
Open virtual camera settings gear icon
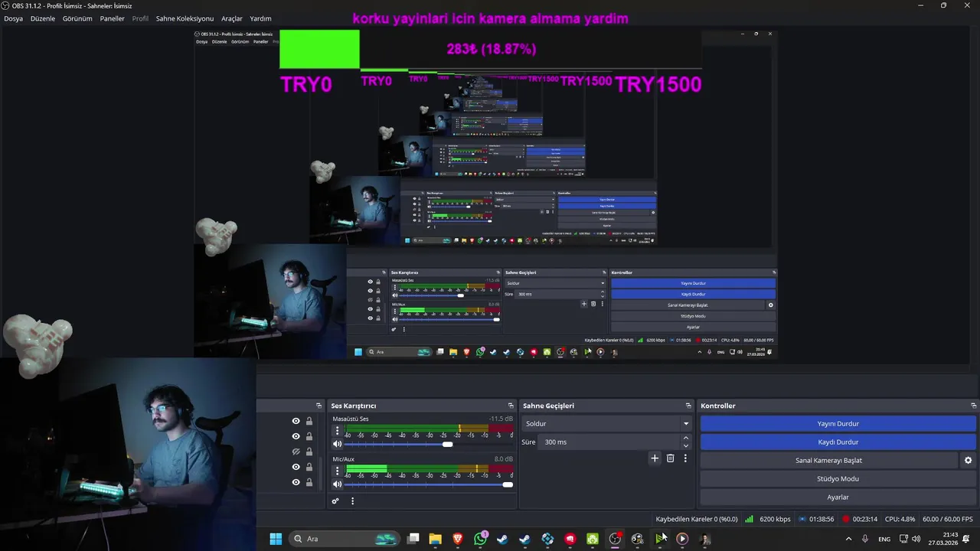(968, 461)
